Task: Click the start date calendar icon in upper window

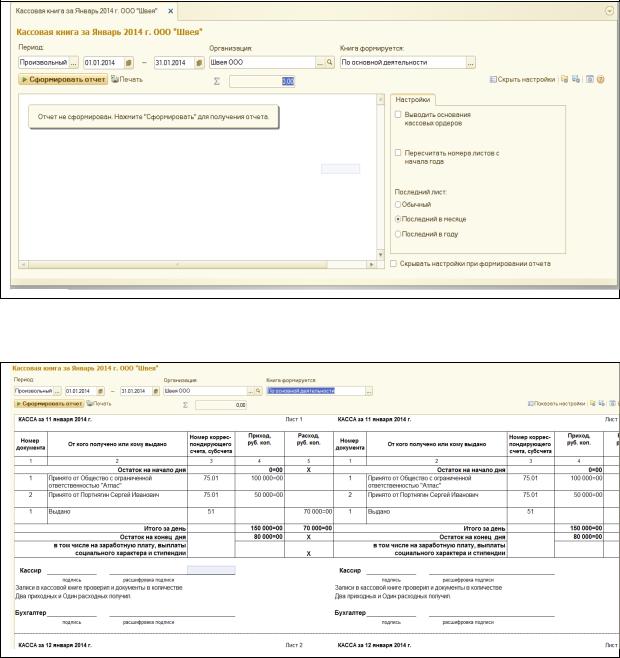Action: coord(129,63)
